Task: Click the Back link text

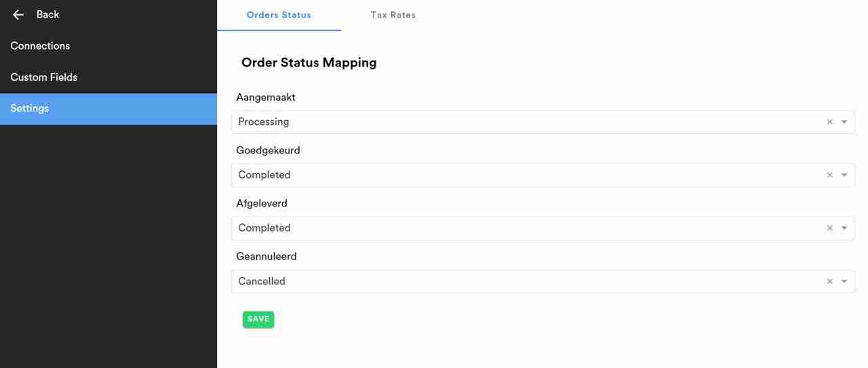Action: point(47,14)
